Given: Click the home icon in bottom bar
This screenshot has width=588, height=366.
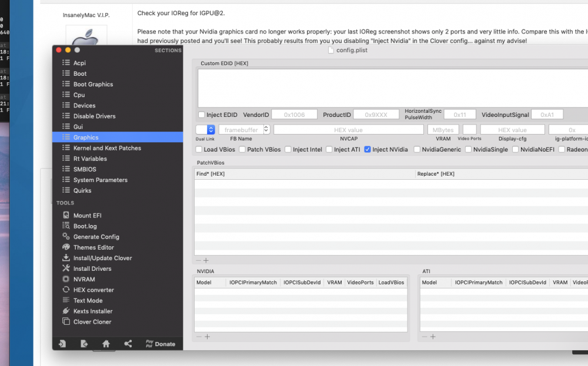Looking at the screenshot, I should (x=106, y=344).
